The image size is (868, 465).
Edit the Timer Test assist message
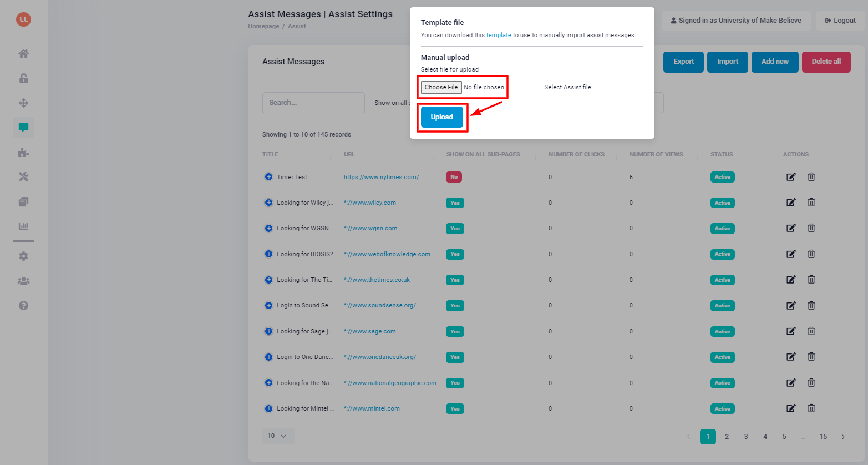pyautogui.click(x=791, y=176)
